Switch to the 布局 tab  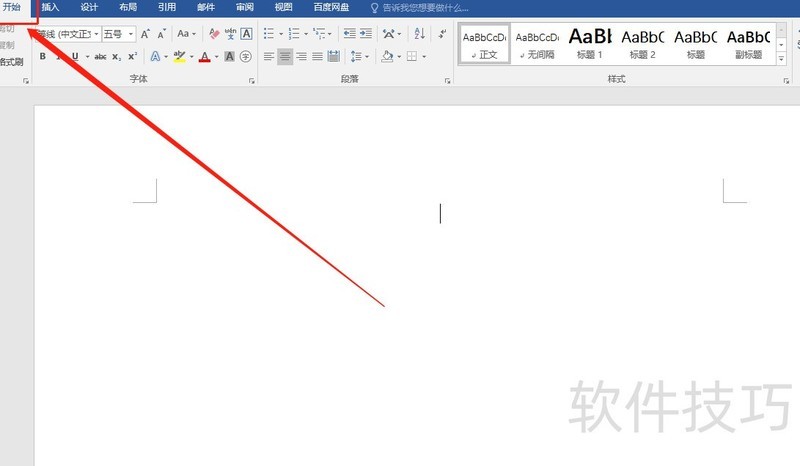(x=128, y=7)
